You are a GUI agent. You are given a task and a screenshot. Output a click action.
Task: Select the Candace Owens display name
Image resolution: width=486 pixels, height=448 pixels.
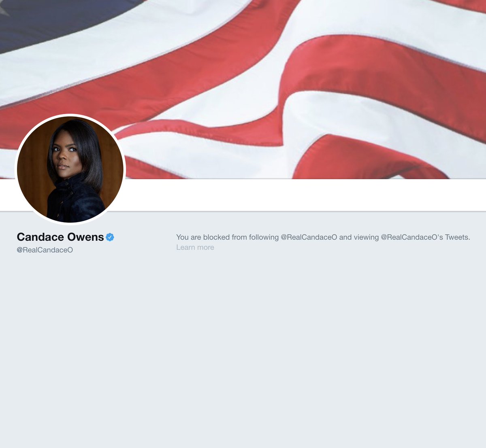[60, 237]
